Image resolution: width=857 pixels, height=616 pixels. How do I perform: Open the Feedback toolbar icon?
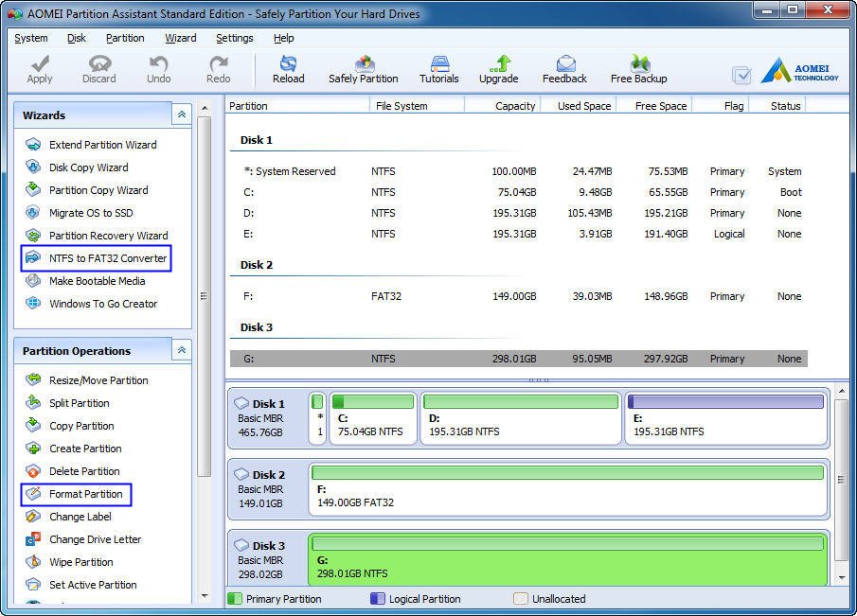(x=564, y=69)
